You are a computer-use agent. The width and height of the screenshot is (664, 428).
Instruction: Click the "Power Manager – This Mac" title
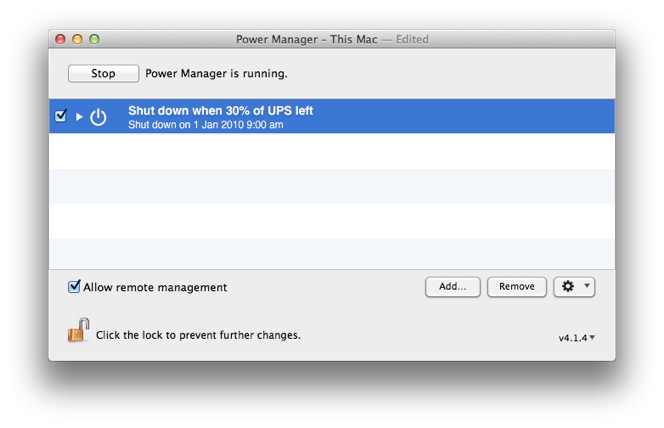[307, 39]
